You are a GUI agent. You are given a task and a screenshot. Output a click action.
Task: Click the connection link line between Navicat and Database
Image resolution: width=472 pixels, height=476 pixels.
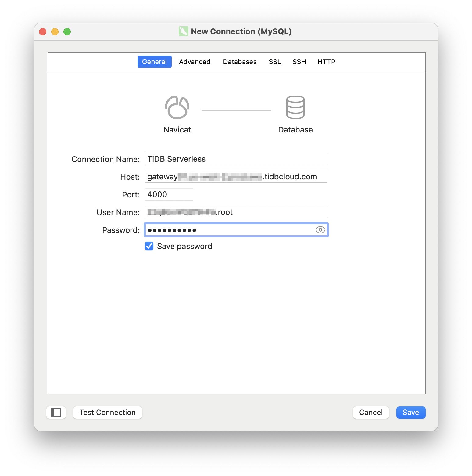(236, 109)
